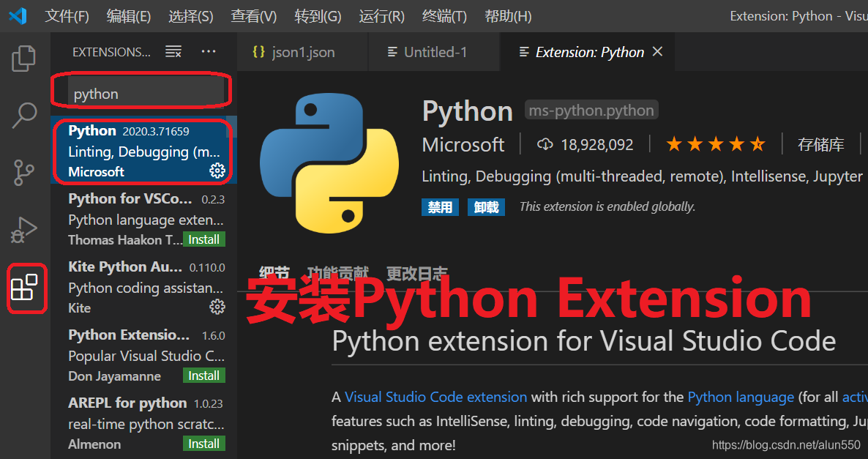The height and width of the screenshot is (459, 868).
Task: Open the Explorer view in activity bar
Action: (24, 59)
